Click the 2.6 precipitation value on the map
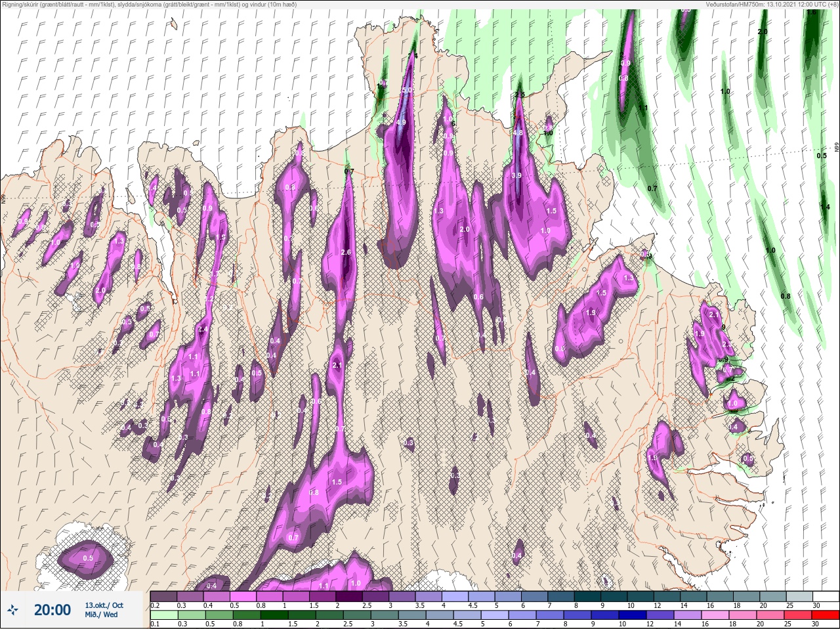840x629 pixels. (346, 252)
